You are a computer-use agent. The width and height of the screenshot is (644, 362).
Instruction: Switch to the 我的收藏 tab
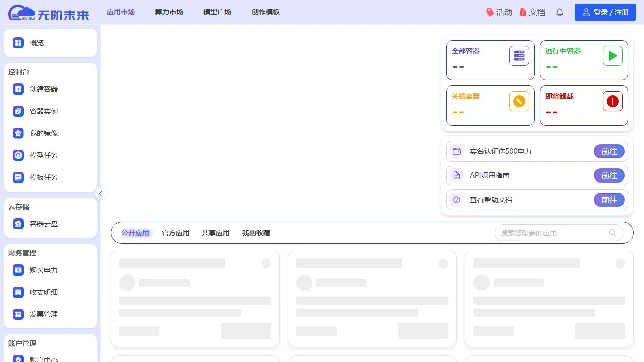click(256, 233)
